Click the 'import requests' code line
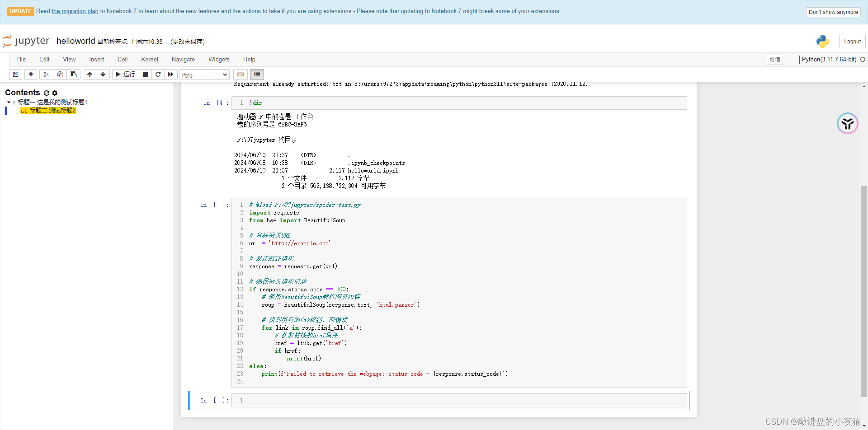868x430 pixels. click(274, 213)
